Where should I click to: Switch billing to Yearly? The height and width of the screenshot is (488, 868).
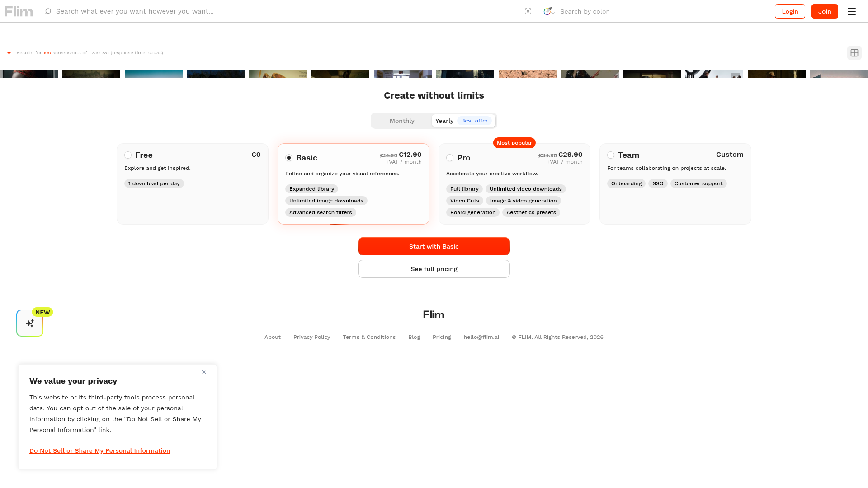pos(463,121)
